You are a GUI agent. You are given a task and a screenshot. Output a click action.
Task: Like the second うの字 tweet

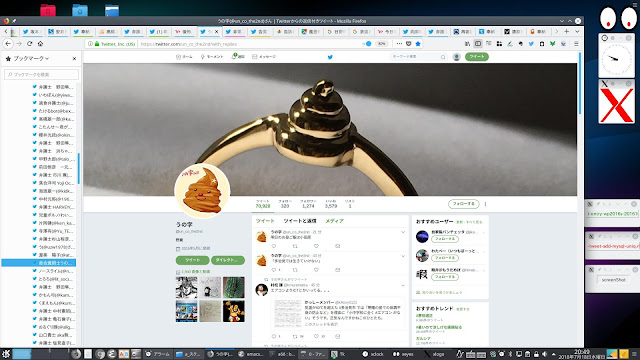click(316, 270)
